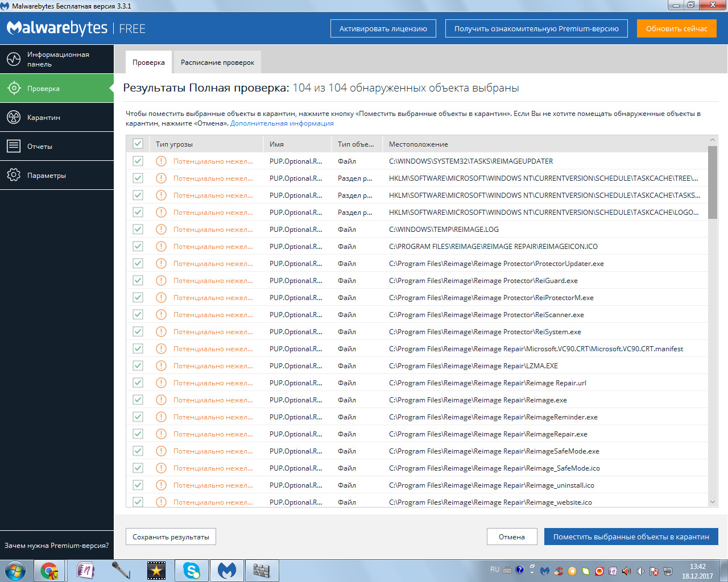Open the Settings gear icon in sidebar
Viewport: 728px width, 582px height.
point(14,175)
